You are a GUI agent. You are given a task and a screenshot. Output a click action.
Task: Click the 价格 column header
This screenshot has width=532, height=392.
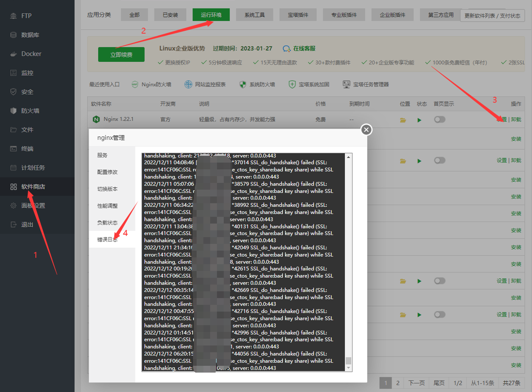tap(320, 104)
